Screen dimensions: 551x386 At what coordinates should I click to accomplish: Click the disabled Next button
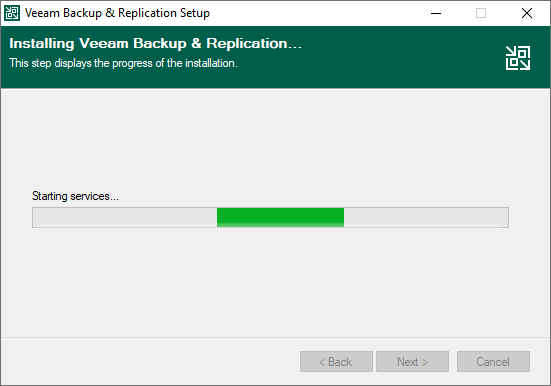tap(412, 361)
